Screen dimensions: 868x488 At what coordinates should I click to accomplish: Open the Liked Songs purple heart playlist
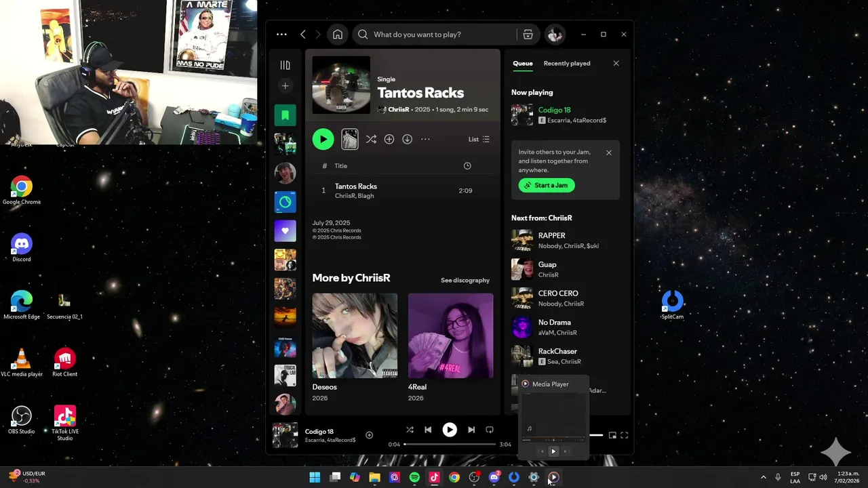pos(285,230)
